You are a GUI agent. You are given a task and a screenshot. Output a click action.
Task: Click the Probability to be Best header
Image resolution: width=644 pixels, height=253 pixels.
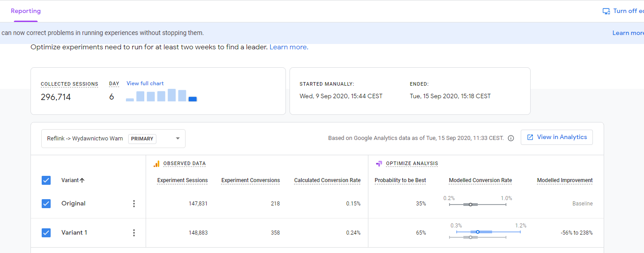tap(400, 180)
